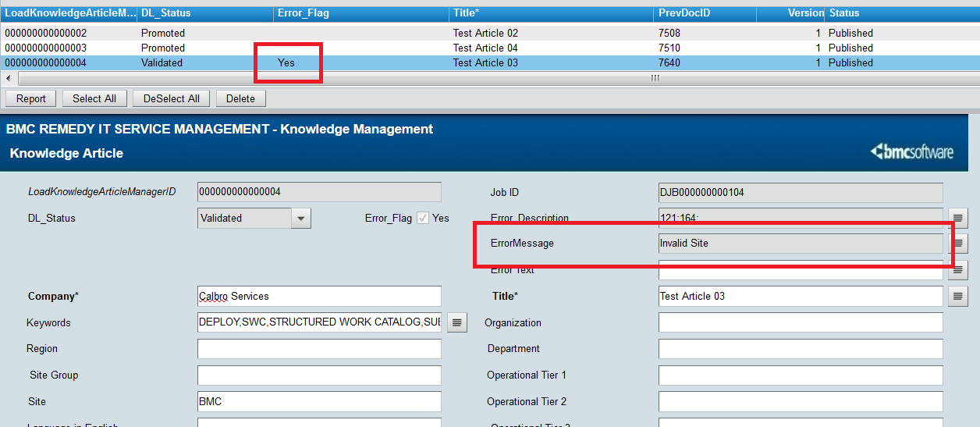Sort by Version column header
The height and width of the screenshot is (427, 980).
pos(790,13)
